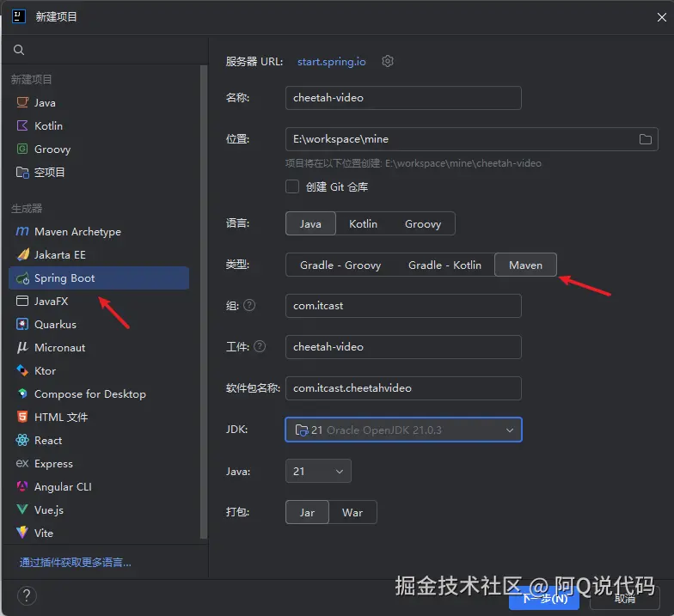Image resolution: width=674 pixels, height=616 pixels.
Task: Choose Maven build type
Action: (526, 265)
